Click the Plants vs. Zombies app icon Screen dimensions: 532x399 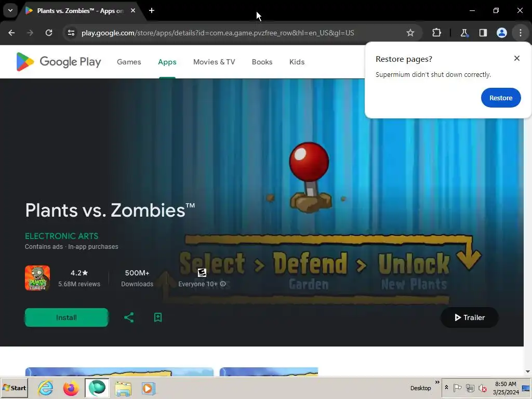pos(37,278)
